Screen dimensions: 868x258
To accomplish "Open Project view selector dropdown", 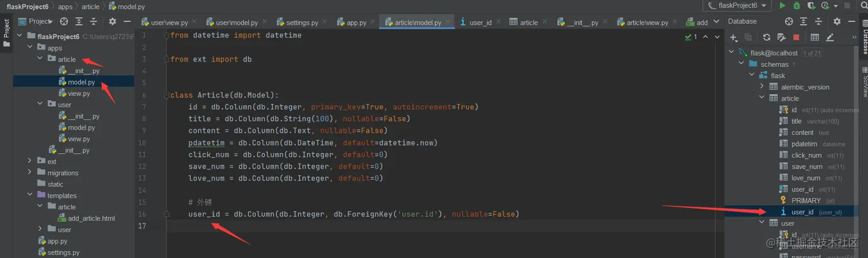I will tap(36, 21).
